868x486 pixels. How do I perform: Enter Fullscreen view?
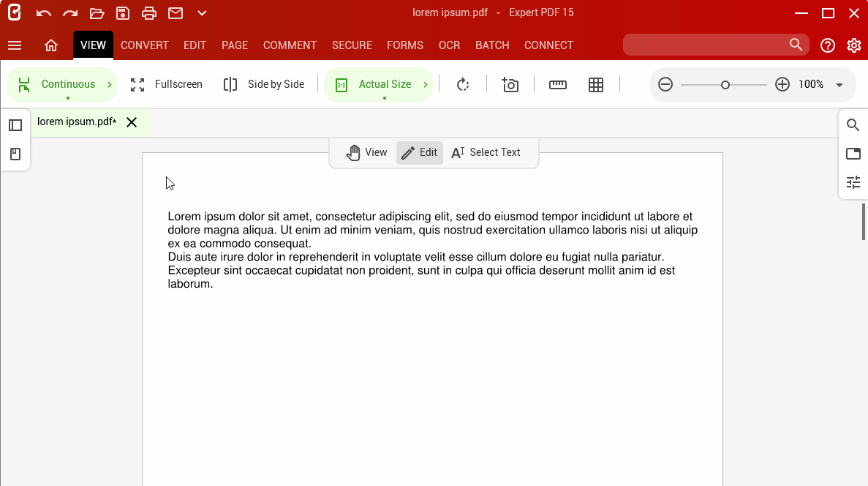point(166,85)
